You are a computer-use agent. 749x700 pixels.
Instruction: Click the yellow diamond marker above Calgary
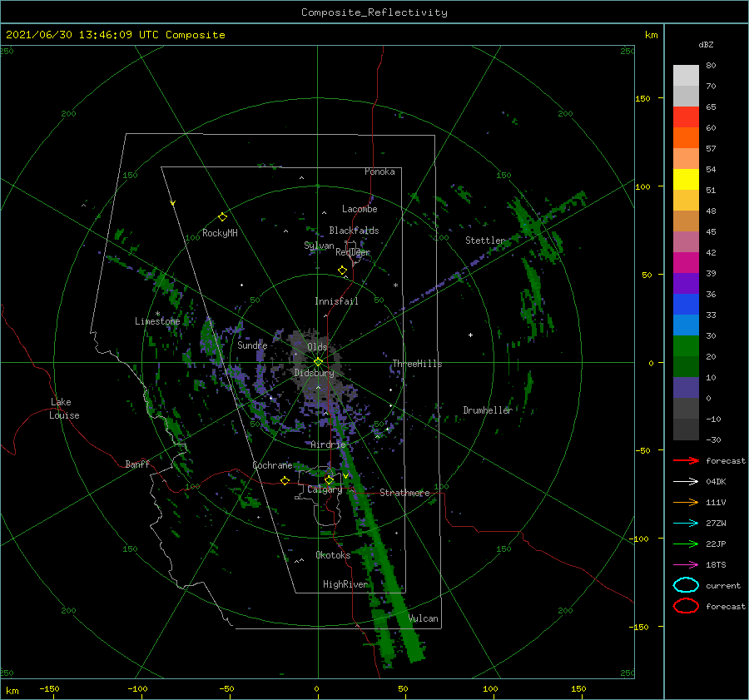[x=329, y=479]
